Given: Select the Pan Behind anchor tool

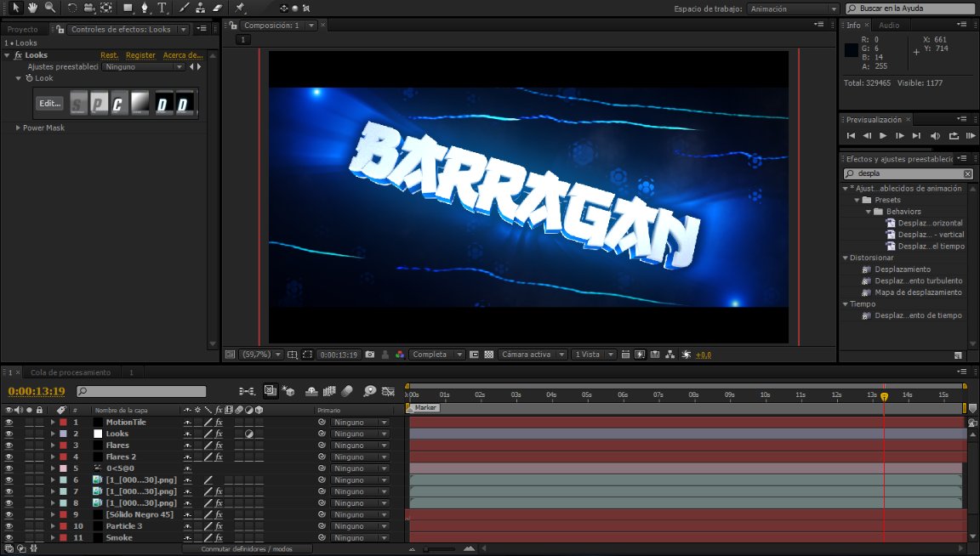Looking at the screenshot, I should [x=106, y=9].
